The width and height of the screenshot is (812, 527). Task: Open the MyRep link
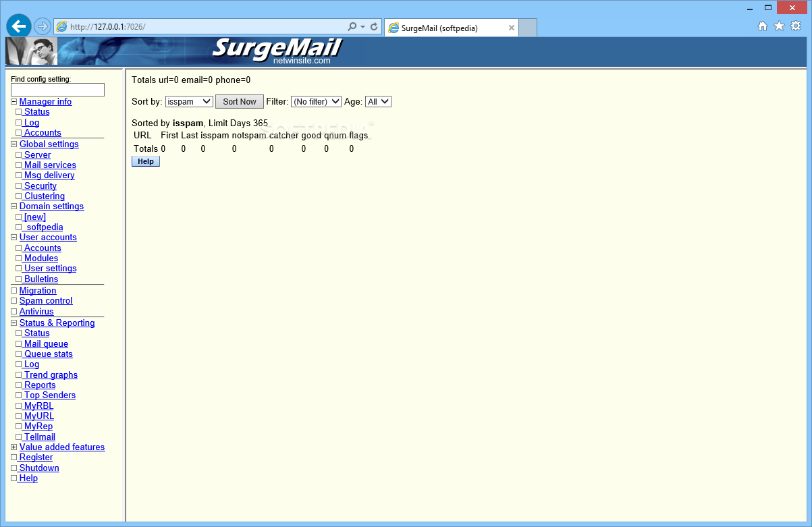[37, 426]
